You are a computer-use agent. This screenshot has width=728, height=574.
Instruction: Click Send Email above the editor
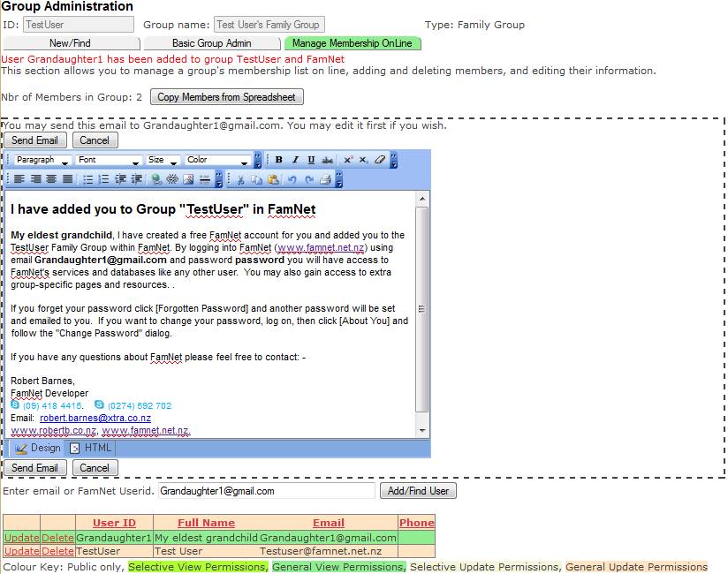35,140
